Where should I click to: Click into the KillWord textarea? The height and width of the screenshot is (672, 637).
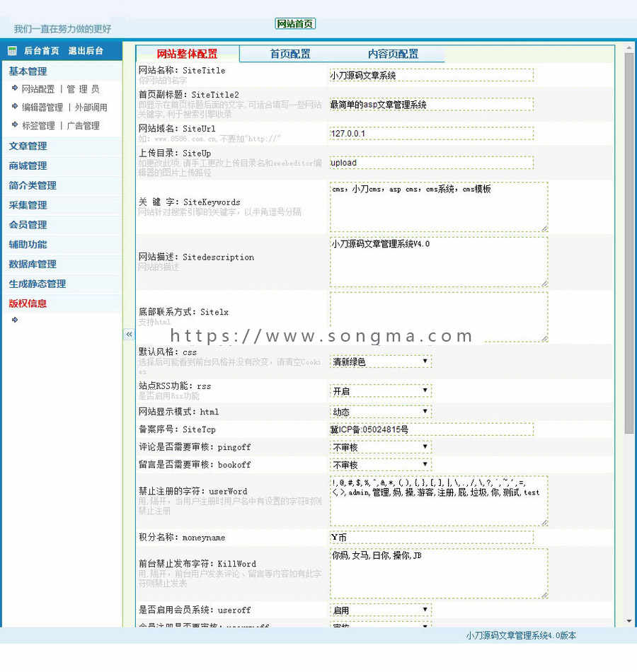439,574
